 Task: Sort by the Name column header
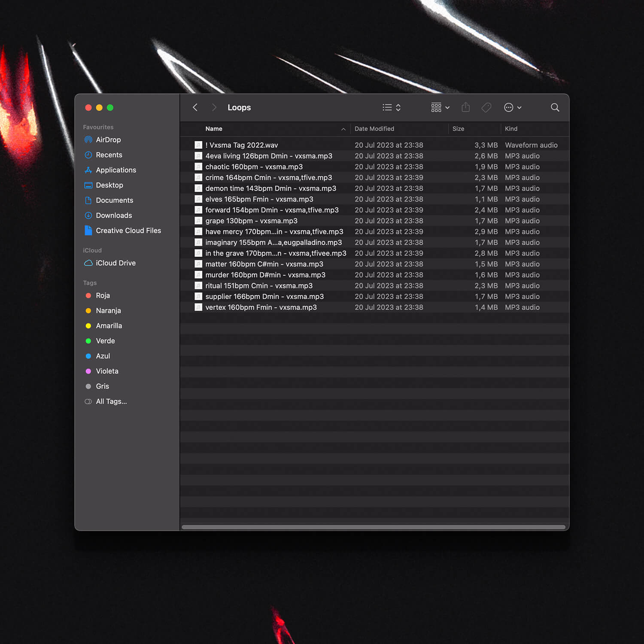point(214,129)
